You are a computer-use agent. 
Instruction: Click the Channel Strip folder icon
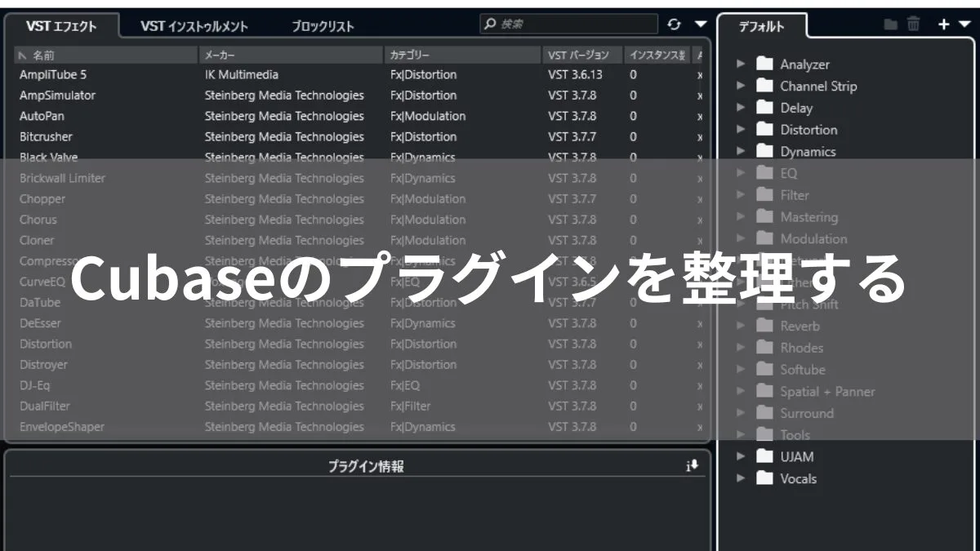coord(764,86)
